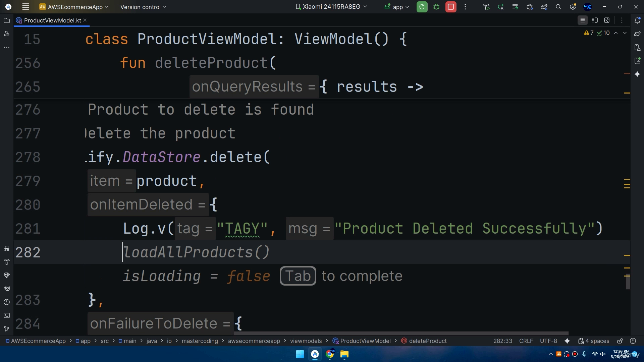Toggle file read-only lock icon
Screen dimensions: 644x362
[620, 341]
